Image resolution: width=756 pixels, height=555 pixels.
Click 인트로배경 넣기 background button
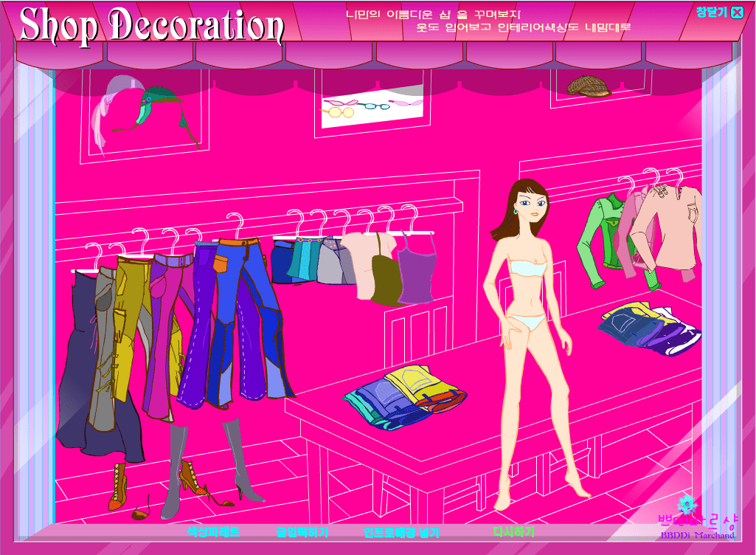(401, 532)
